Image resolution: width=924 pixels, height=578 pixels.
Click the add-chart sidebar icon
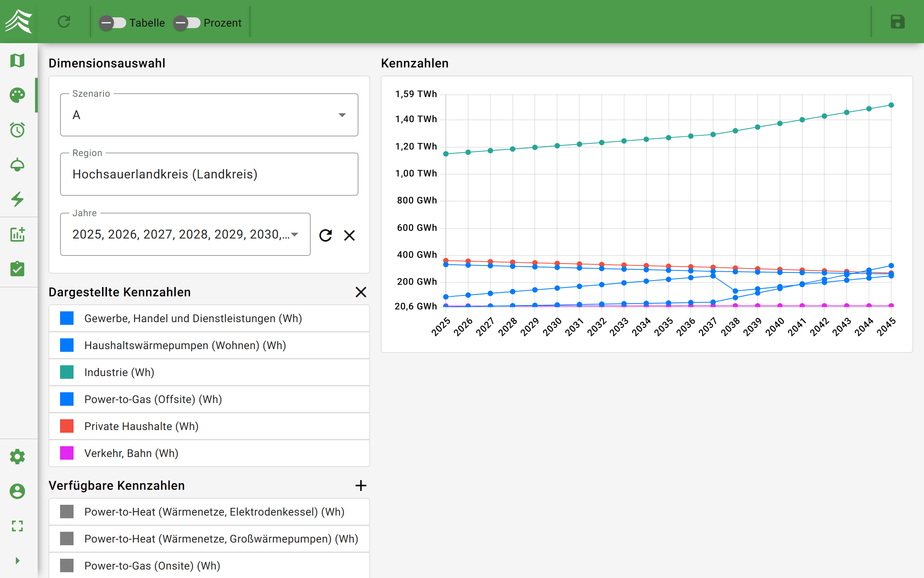coord(17,234)
